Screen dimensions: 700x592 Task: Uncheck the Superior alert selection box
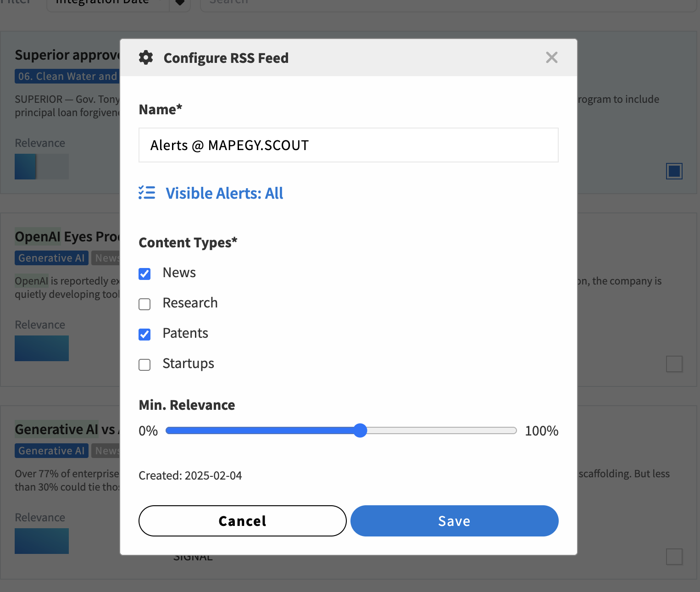pos(674,171)
